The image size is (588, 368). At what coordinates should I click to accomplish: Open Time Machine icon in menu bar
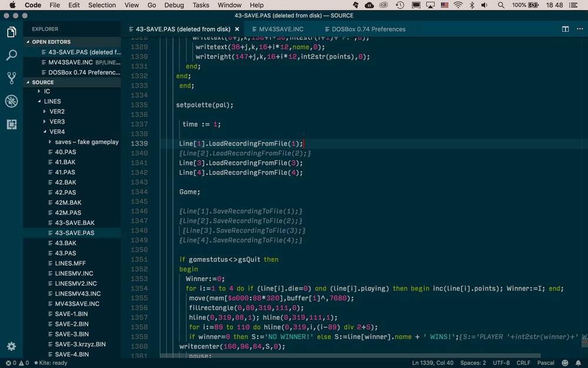pyautogui.click(x=400, y=5)
